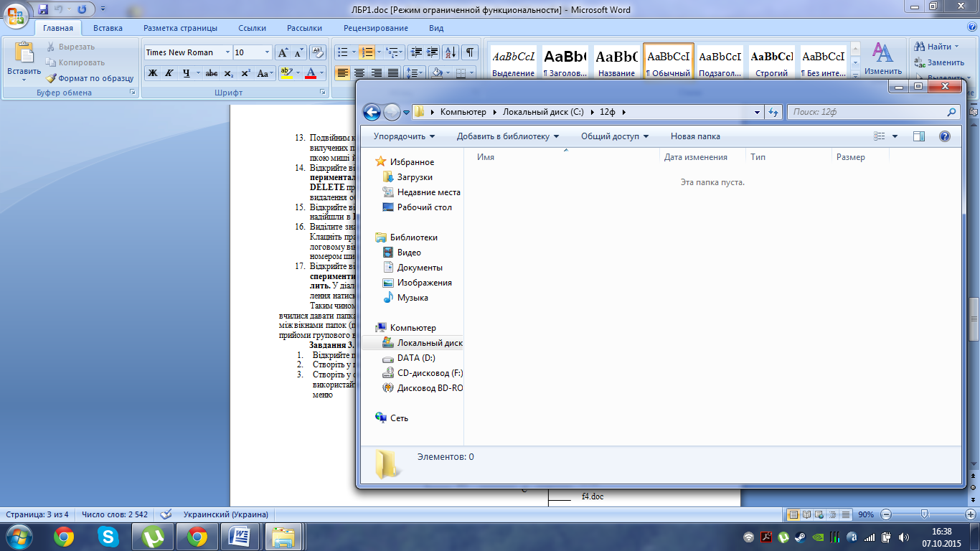Decrease font size with the shrink font icon
This screenshot has height=551, width=980.
pos(298,52)
